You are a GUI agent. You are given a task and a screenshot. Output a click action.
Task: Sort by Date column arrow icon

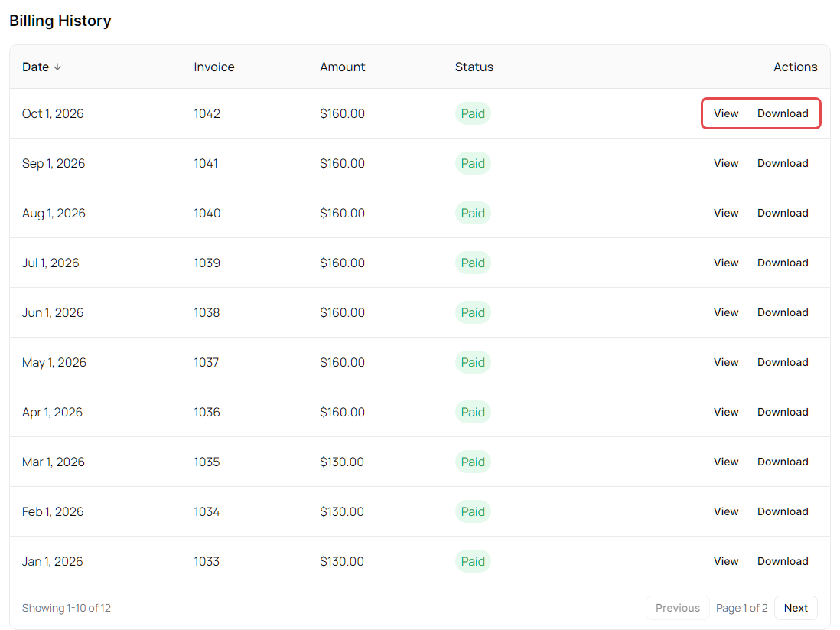(57, 67)
